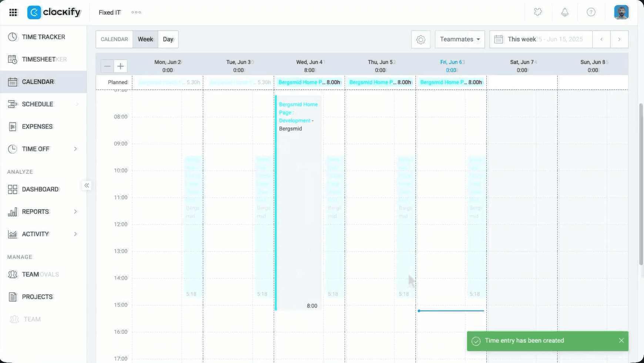Click the Projects document icon
The height and width of the screenshot is (363, 644).
tap(13, 297)
